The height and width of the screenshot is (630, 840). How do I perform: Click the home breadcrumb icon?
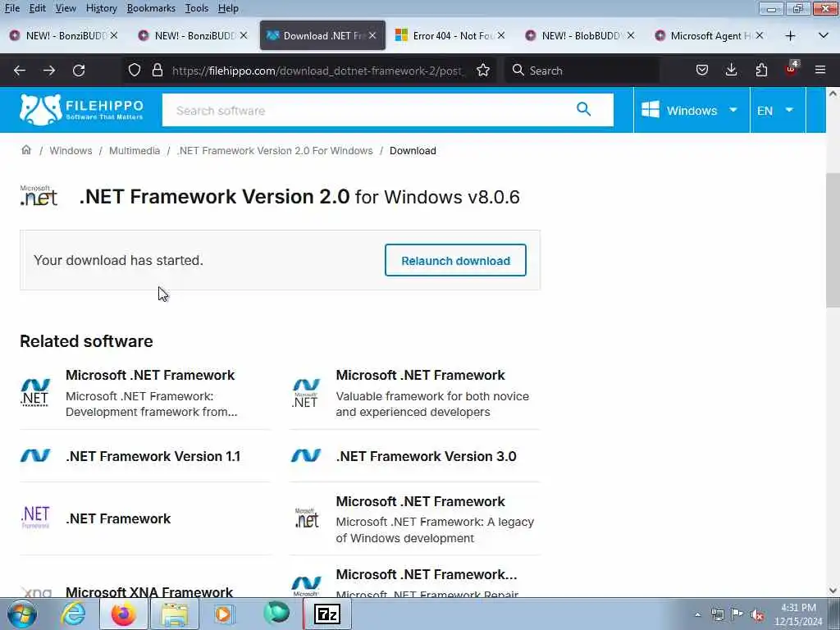point(25,150)
